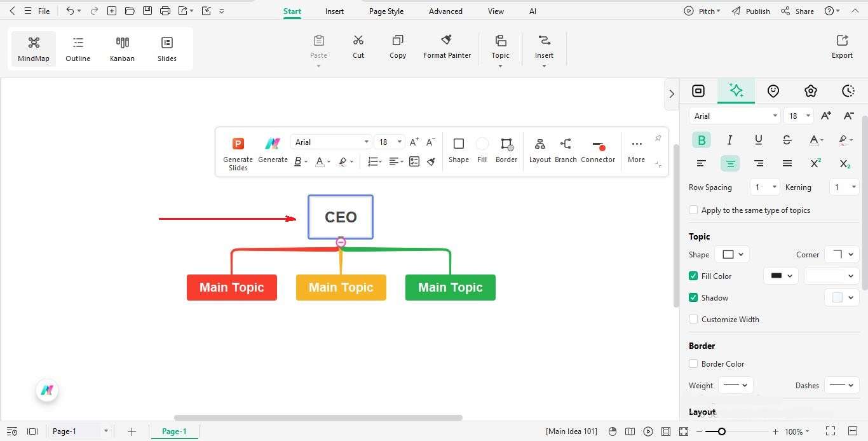Switch to the Outline view icon
Image resolution: width=868 pixels, height=441 pixels.
(78, 48)
